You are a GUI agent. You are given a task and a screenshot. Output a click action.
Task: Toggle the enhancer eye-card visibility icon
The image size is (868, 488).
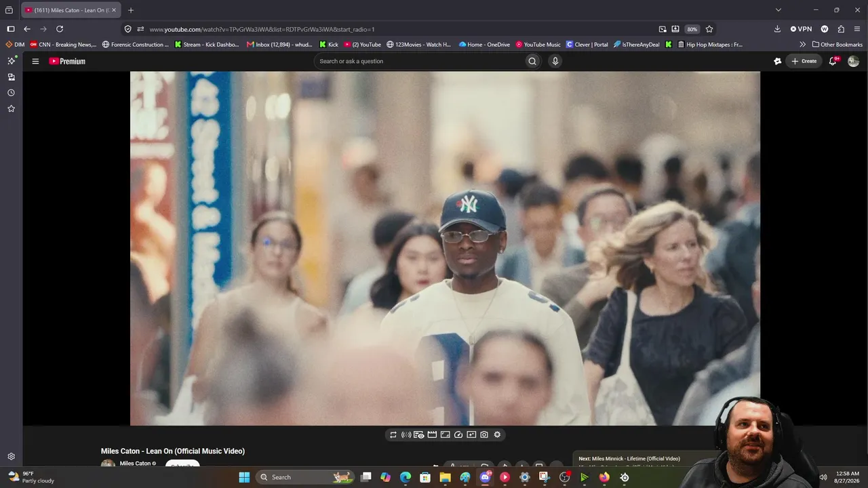(x=419, y=434)
